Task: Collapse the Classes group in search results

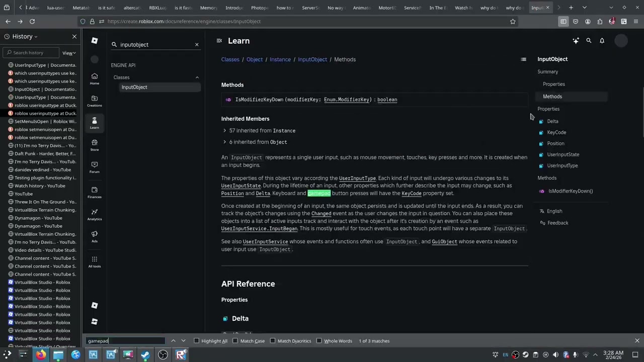Action: pos(197,77)
